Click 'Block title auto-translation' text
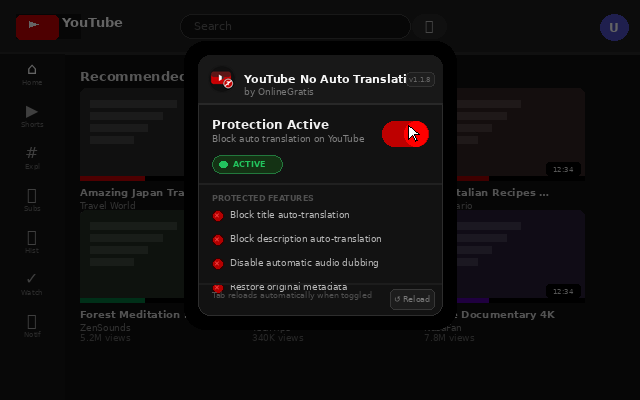 pos(290,215)
